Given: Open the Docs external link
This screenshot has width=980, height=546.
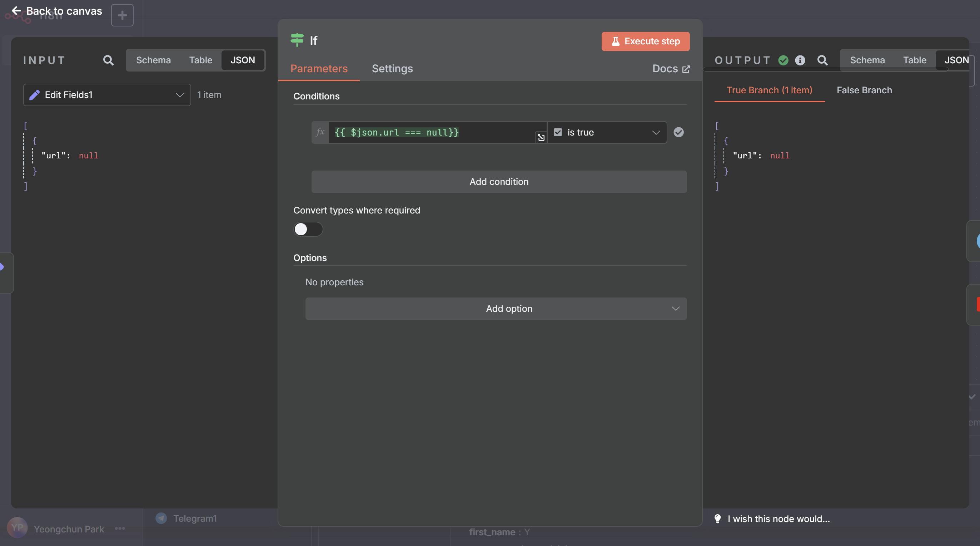Looking at the screenshot, I should [x=670, y=69].
